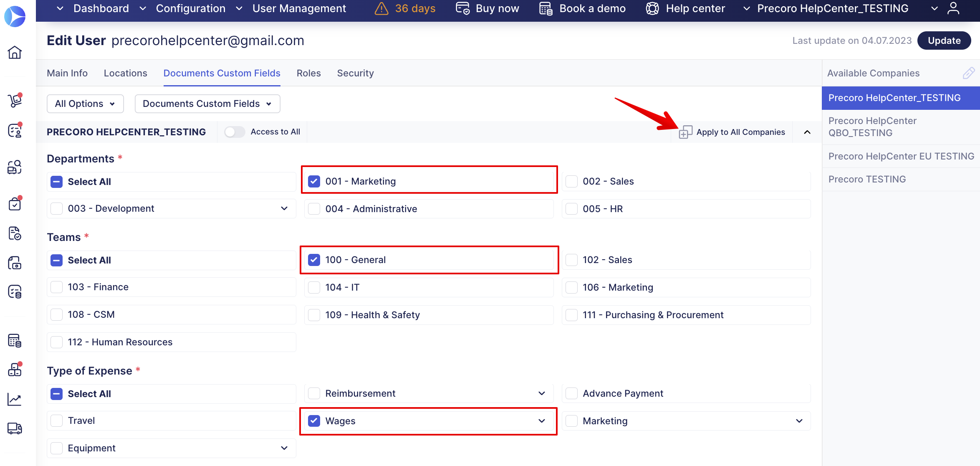The image size is (980, 466).
Task: Open the hand cart icon in sidebar
Action: click(15, 100)
